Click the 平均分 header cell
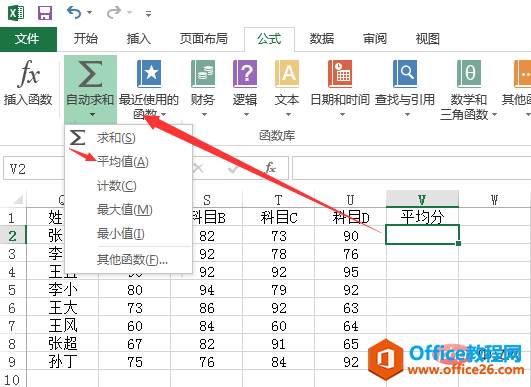 click(422, 217)
